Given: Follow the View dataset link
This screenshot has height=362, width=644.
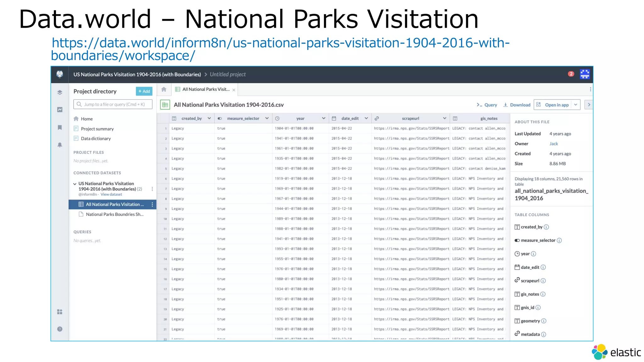Looking at the screenshot, I should (111, 195).
